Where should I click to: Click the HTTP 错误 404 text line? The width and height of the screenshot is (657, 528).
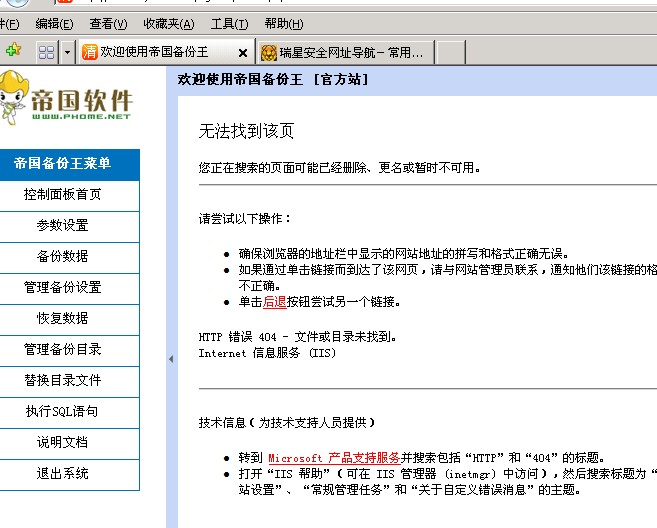[x=297, y=336]
